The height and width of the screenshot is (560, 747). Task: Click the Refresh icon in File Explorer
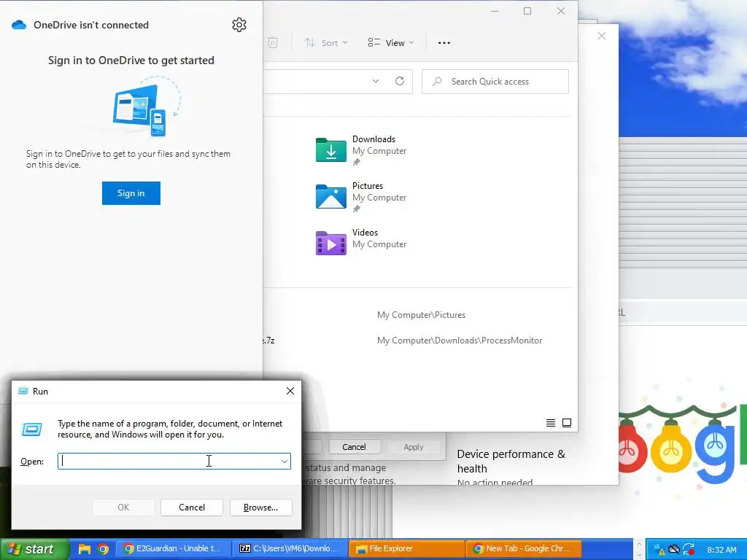400,81
